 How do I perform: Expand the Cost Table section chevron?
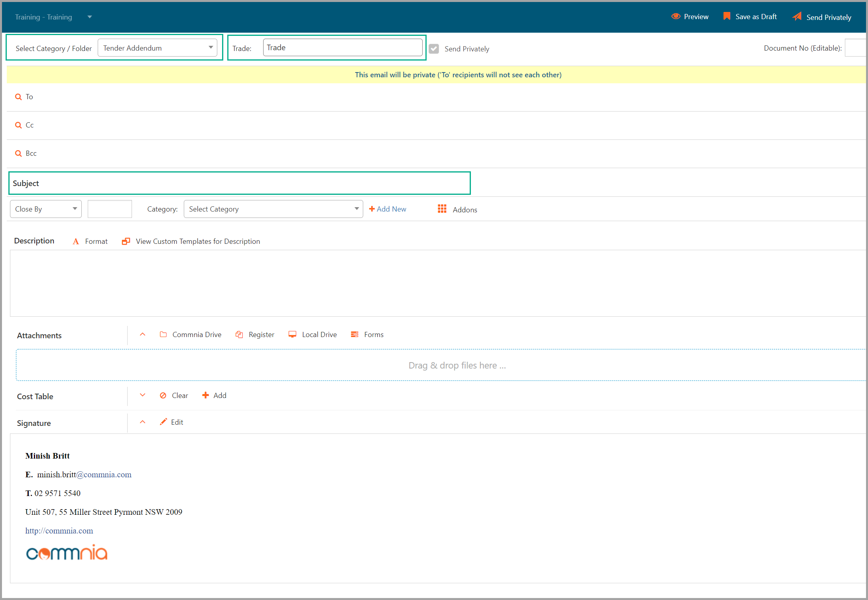pos(142,395)
